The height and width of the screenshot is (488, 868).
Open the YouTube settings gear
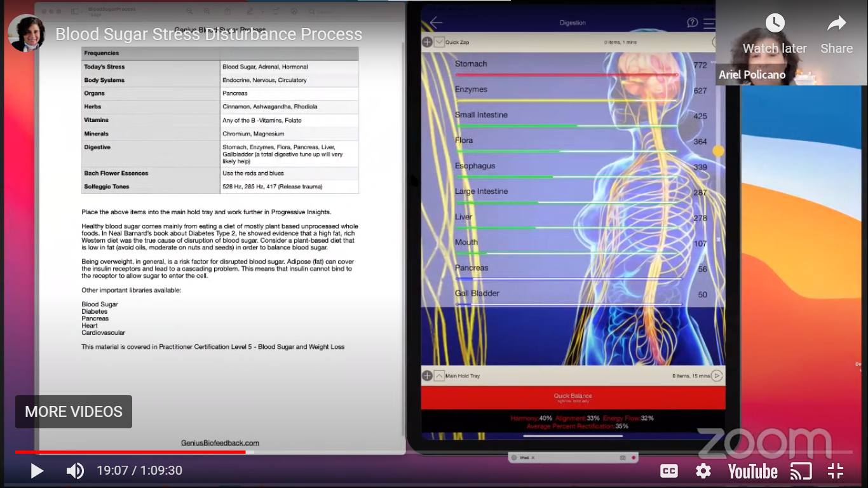tap(703, 471)
